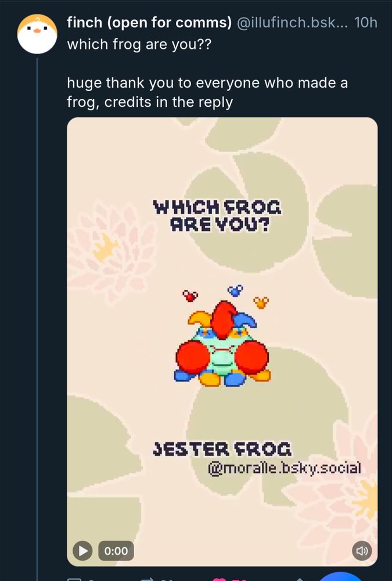Image resolution: width=392 pixels, height=581 pixels.
Task: Click the orange fly above the frog
Action: [261, 302]
